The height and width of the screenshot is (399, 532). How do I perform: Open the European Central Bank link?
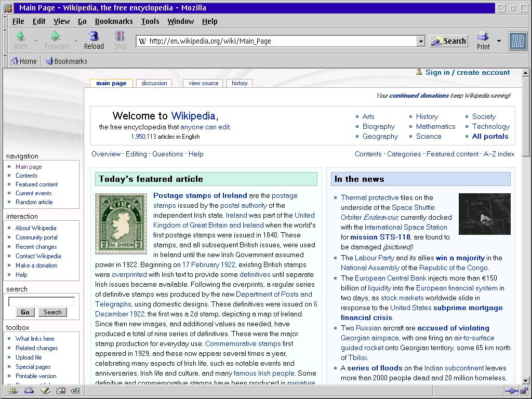click(391, 278)
